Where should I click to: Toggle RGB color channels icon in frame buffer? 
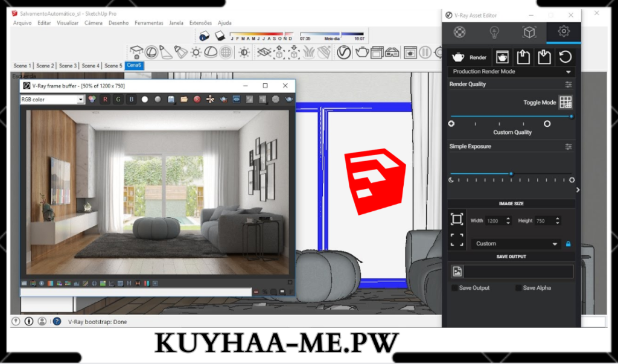tap(92, 100)
